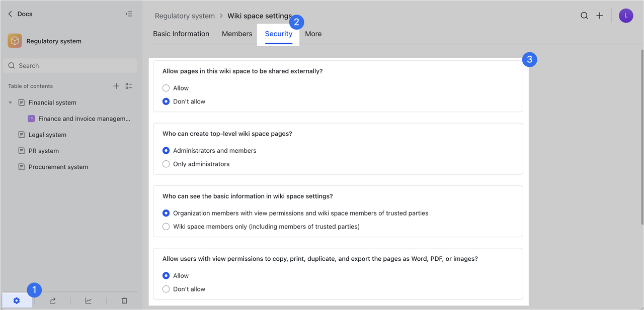Click the Procurement system document icon
This screenshot has height=310, width=644.
(x=21, y=167)
